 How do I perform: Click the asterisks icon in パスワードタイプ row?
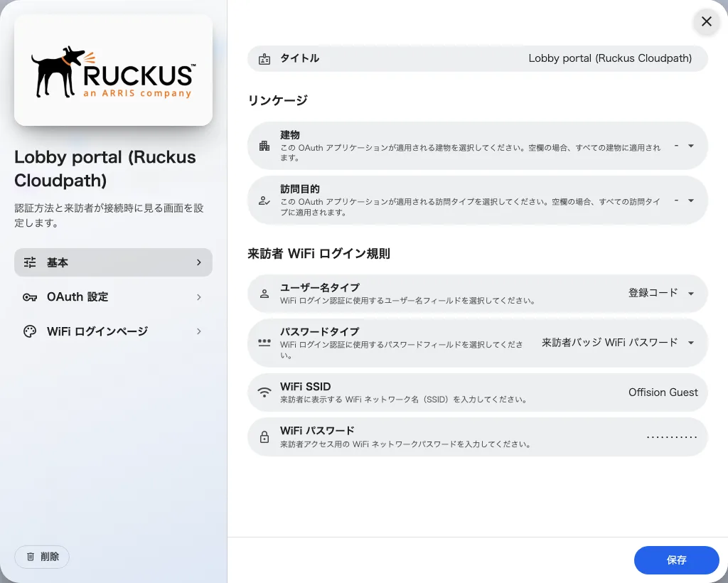click(x=264, y=343)
